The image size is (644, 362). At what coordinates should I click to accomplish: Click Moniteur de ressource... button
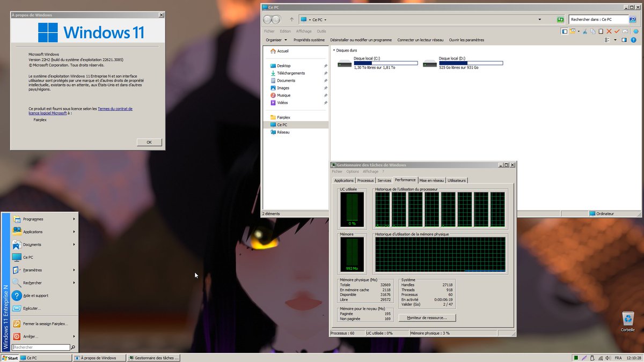tap(427, 317)
